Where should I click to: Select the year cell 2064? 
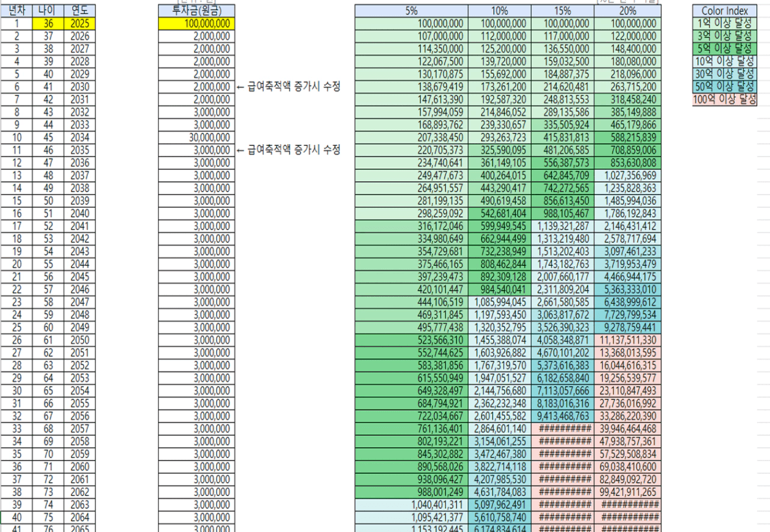point(80,517)
